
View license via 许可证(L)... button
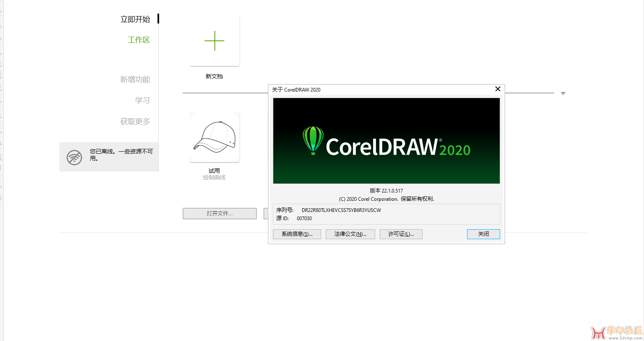pos(401,234)
